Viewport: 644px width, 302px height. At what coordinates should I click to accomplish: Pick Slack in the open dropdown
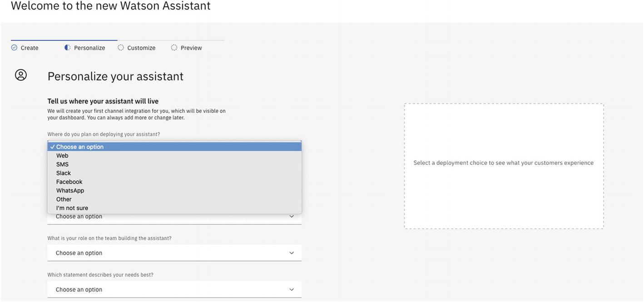click(64, 173)
